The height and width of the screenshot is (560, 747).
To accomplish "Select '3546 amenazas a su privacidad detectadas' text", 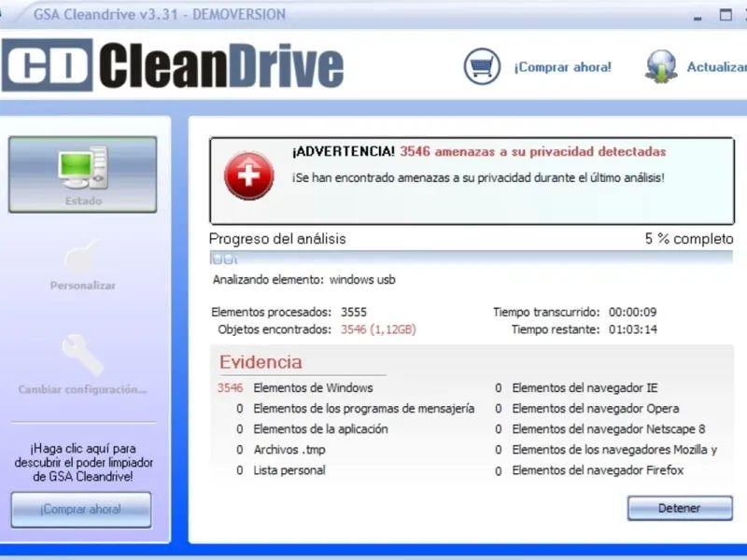I will 532,151.
